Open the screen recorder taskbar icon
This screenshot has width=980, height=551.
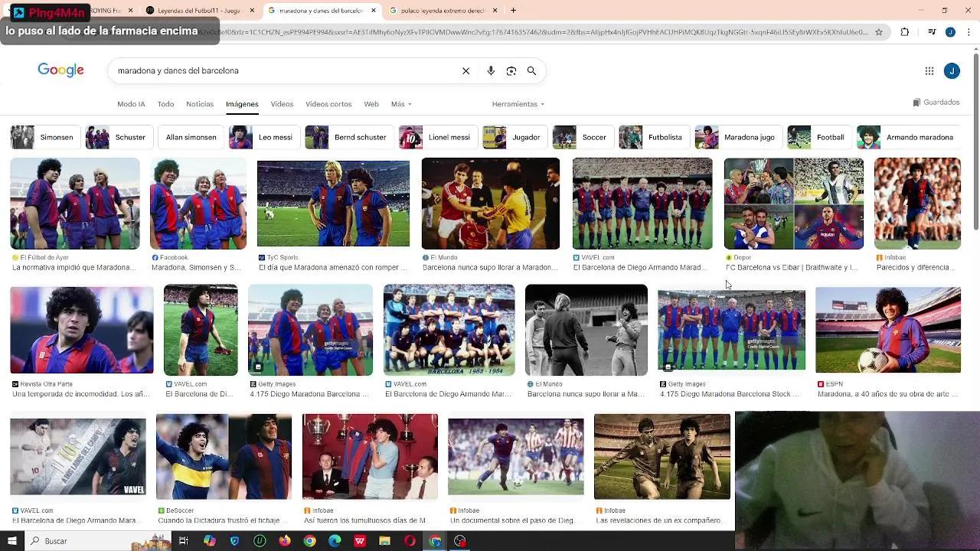pos(460,541)
